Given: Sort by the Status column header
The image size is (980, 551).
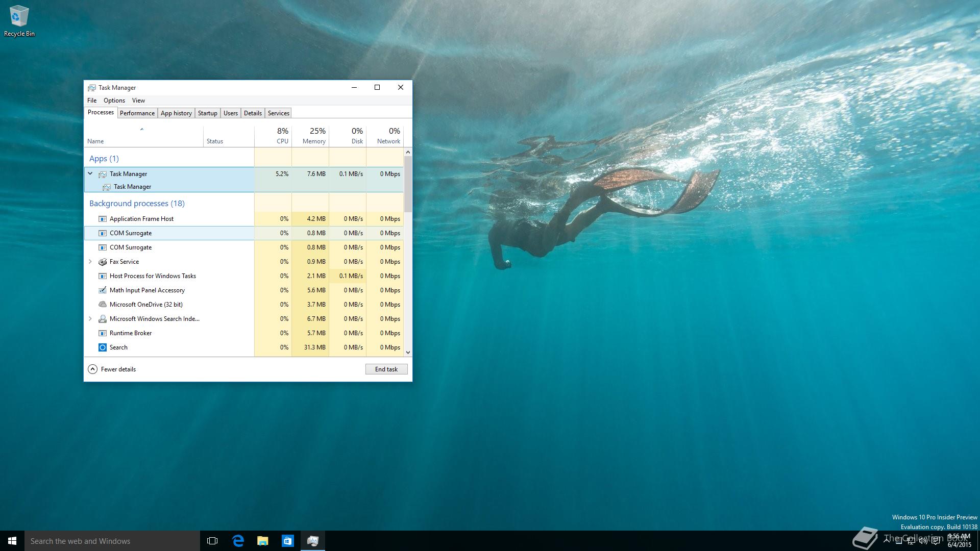Looking at the screenshot, I should [x=229, y=136].
